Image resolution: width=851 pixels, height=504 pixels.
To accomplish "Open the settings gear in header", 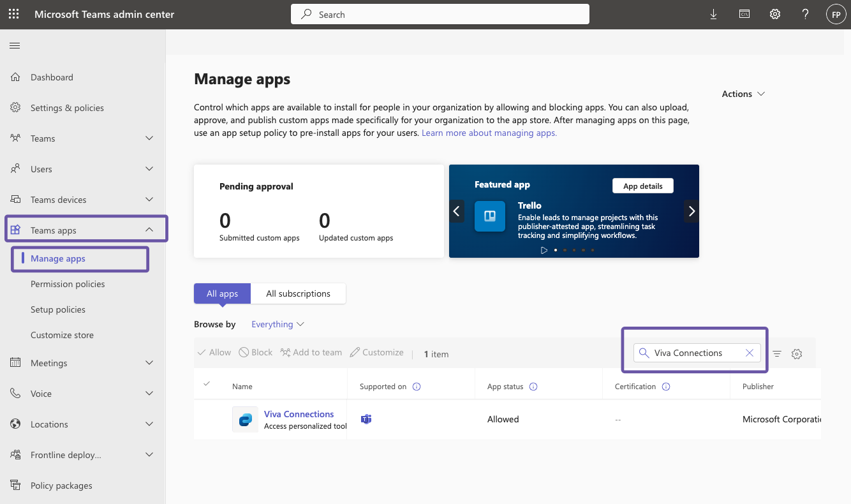I will tap(774, 14).
